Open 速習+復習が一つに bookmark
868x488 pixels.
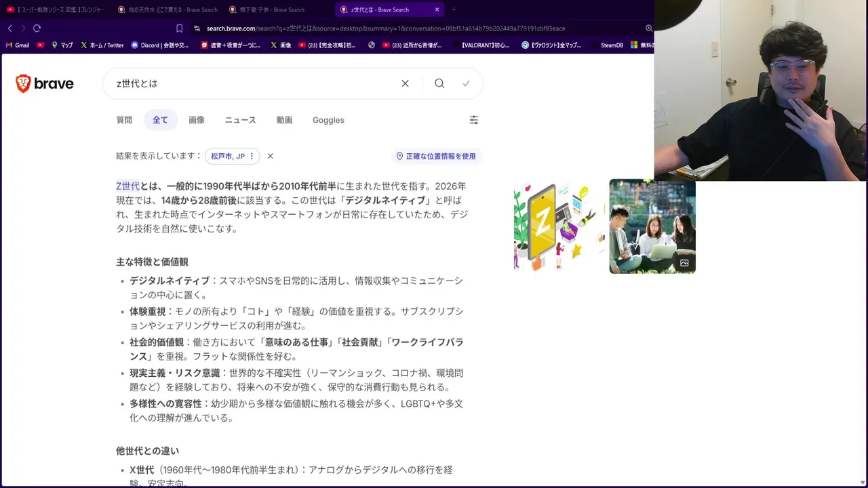pos(231,45)
